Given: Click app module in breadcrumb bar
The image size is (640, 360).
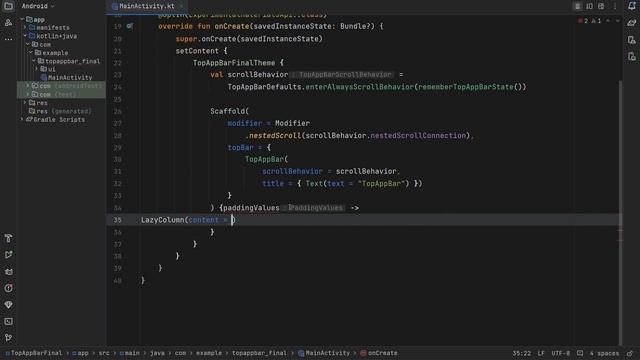Looking at the screenshot, I should pos(80,353).
